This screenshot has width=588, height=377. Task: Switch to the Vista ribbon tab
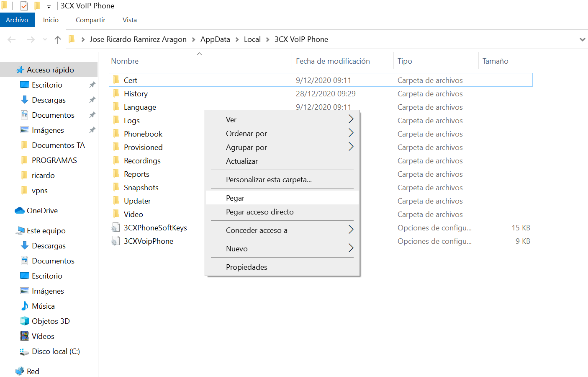pyautogui.click(x=130, y=20)
